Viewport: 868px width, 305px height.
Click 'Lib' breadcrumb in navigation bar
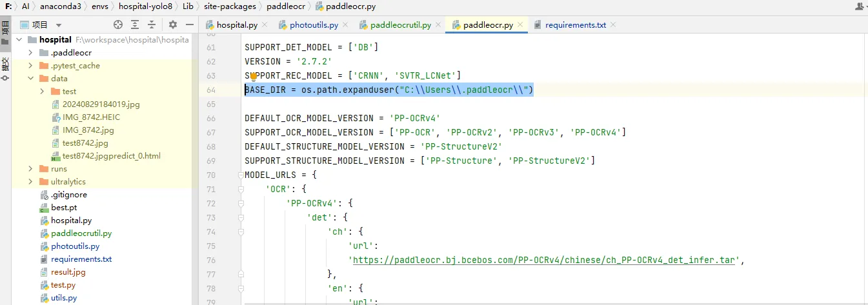[187, 6]
